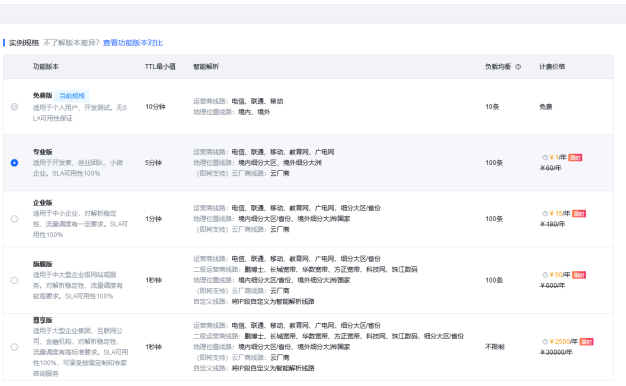The width and height of the screenshot is (626, 386).
Task: Click the 企业版 title text
Action: point(43,202)
